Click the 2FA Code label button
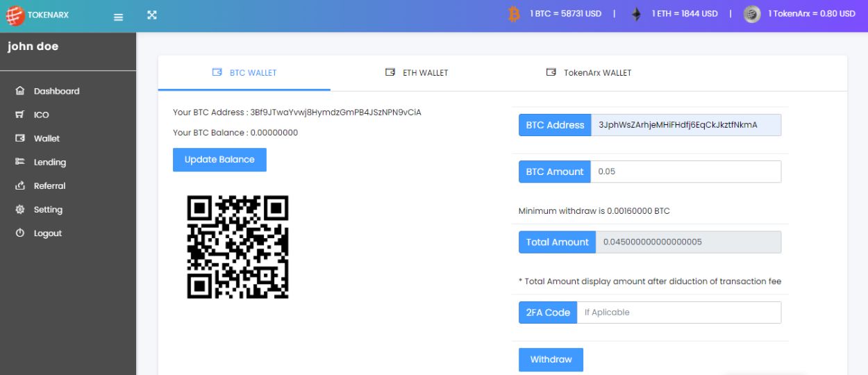 pyautogui.click(x=548, y=312)
